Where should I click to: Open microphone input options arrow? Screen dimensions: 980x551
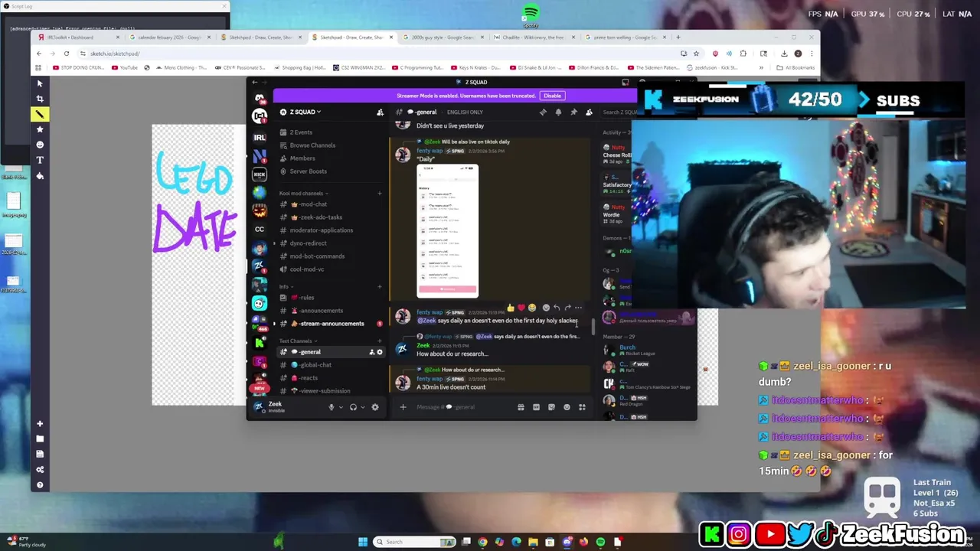click(x=341, y=407)
